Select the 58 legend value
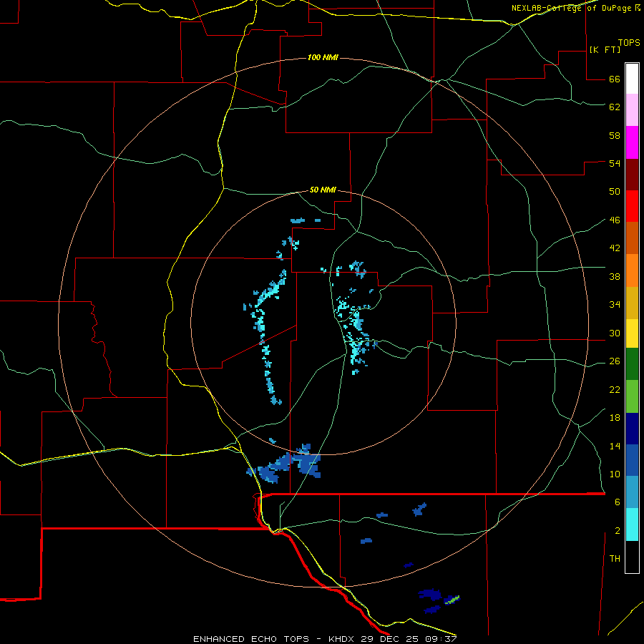 click(x=615, y=135)
